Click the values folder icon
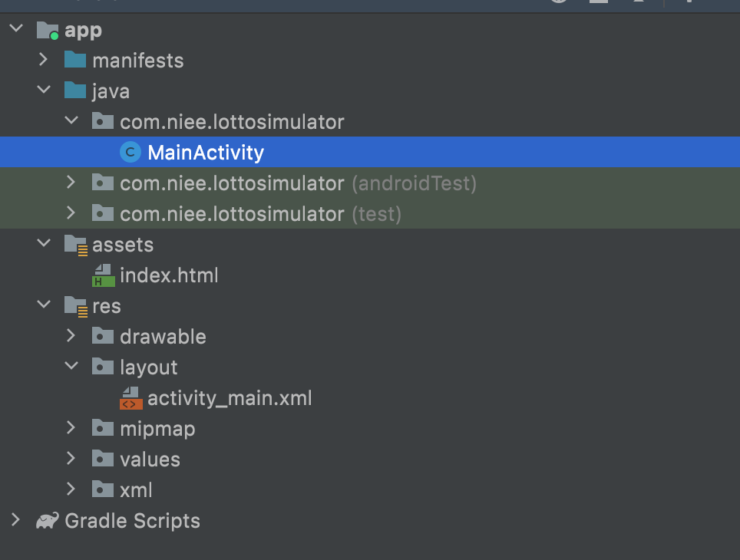This screenshot has height=560, width=740. (103, 458)
